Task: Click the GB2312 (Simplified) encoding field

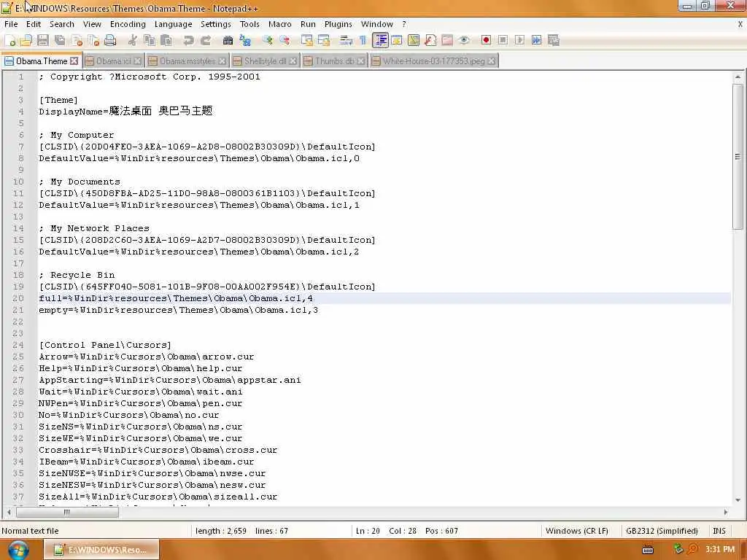Action: 662,531
